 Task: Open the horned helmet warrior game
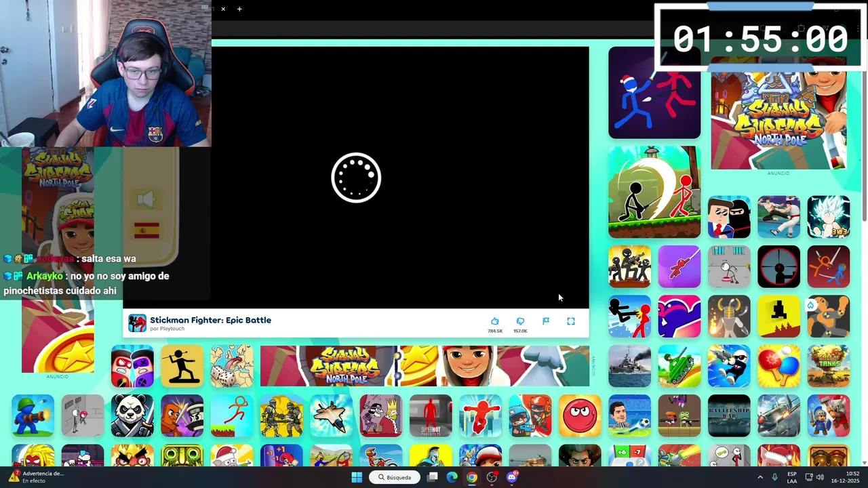coord(729,316)
